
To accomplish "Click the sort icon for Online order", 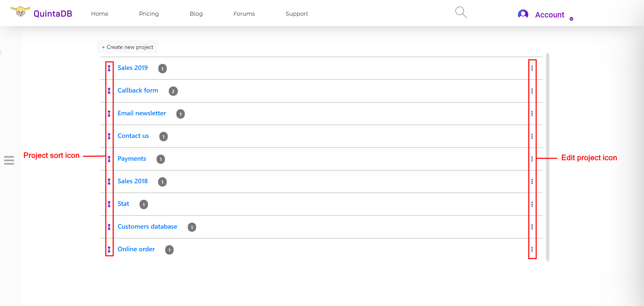I will 109,249.
